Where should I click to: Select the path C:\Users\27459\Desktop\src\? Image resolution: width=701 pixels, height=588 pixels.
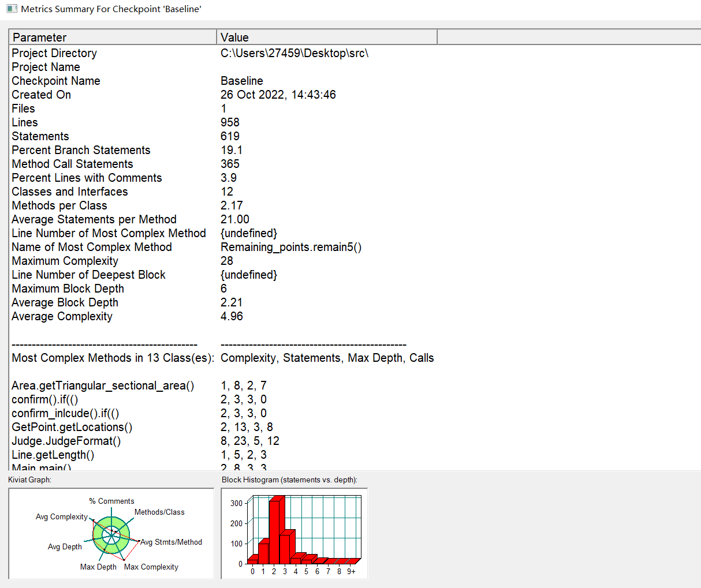[x=294, y=53]
